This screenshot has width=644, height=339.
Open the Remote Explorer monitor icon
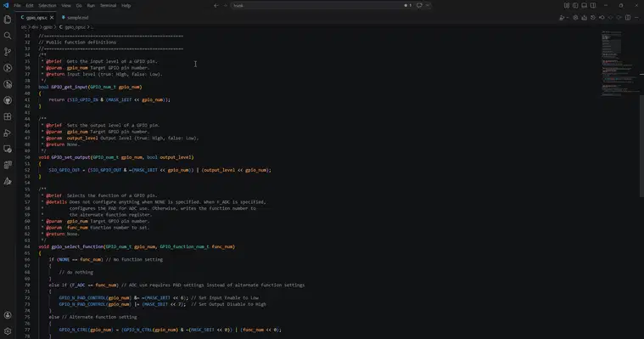[8, 149]
